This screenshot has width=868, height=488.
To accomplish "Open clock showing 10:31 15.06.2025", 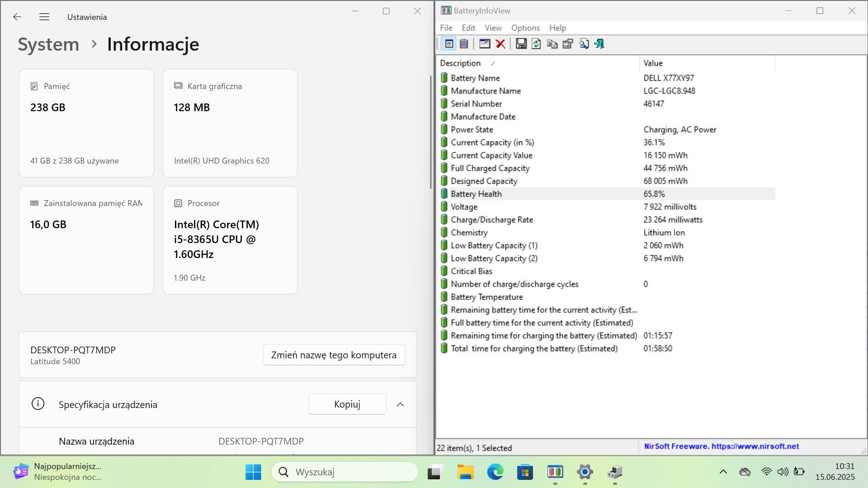I will click(835, 472).
